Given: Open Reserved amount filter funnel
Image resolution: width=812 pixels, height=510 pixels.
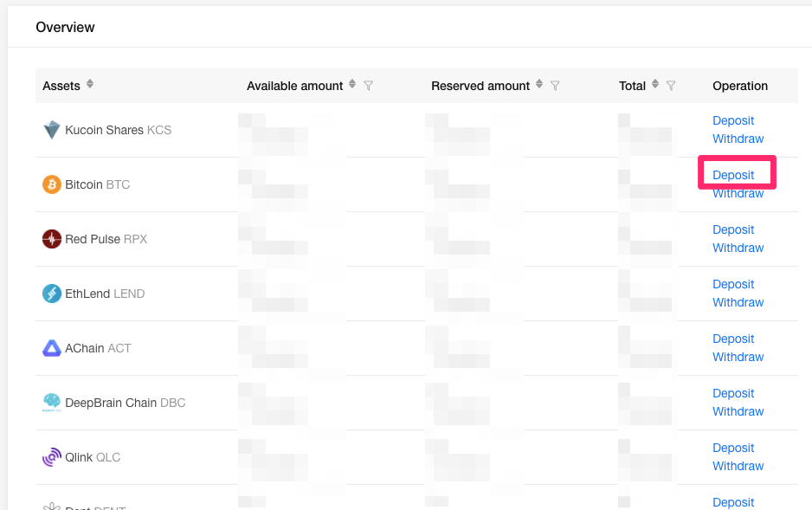Looking at the screenshot, I should click(x=555, y=86).
